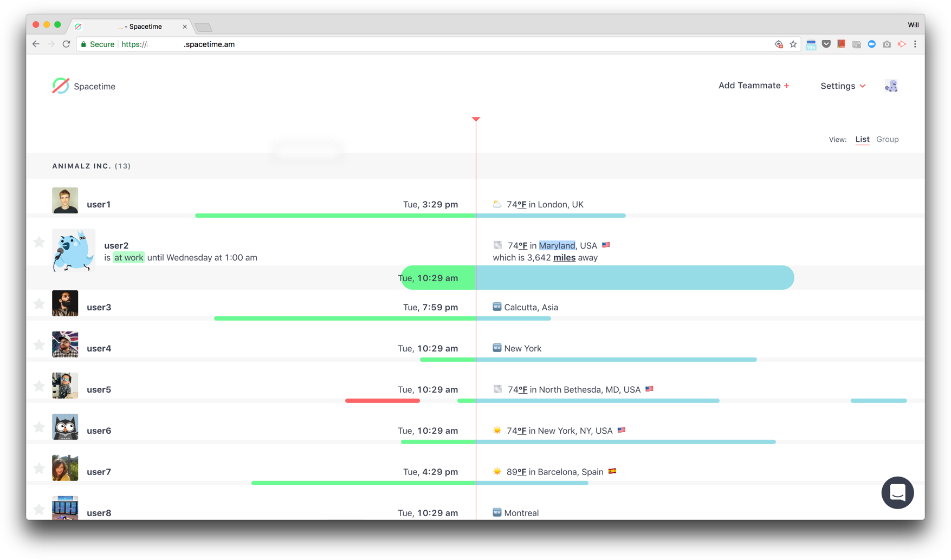
Task: Click the Tue, 7:59 pm time for user3
Action: pyautogui.click(x=430, y=307)
